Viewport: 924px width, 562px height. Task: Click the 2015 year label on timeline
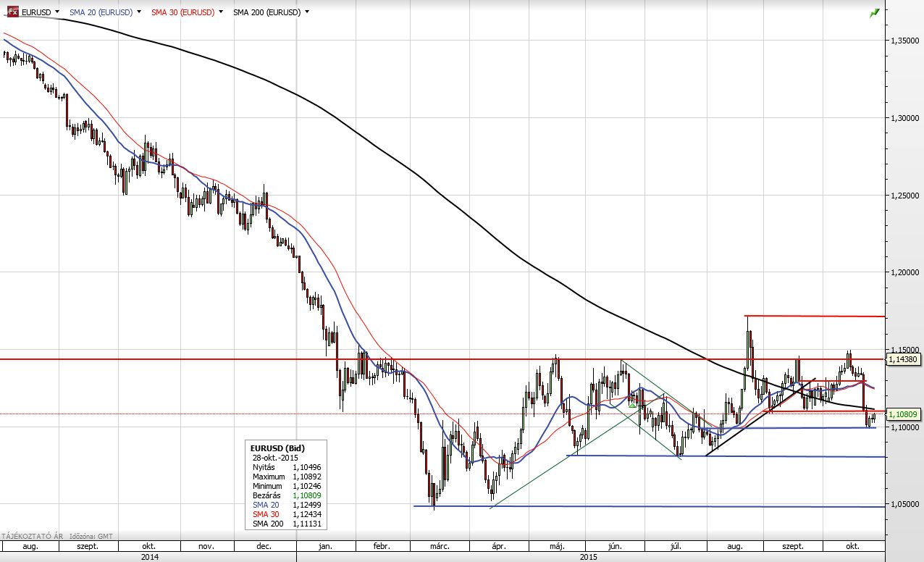[x=588, y=556]
